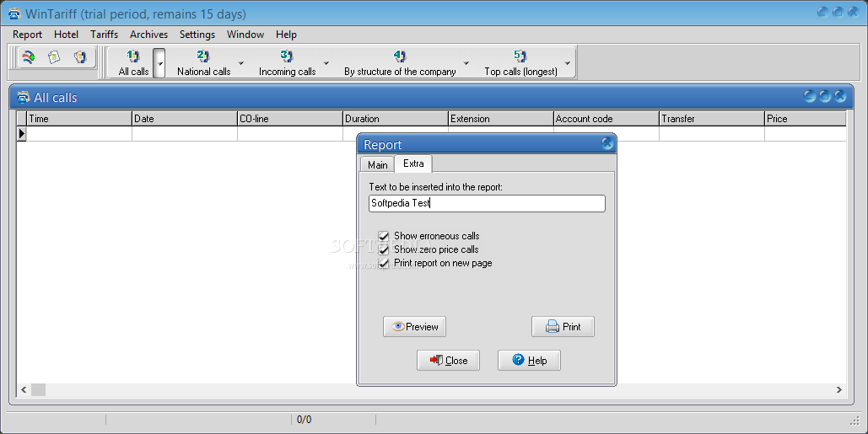Open Top calls (longest) report
Viewport: 868px width, 434px height.
tap(520, 63)
